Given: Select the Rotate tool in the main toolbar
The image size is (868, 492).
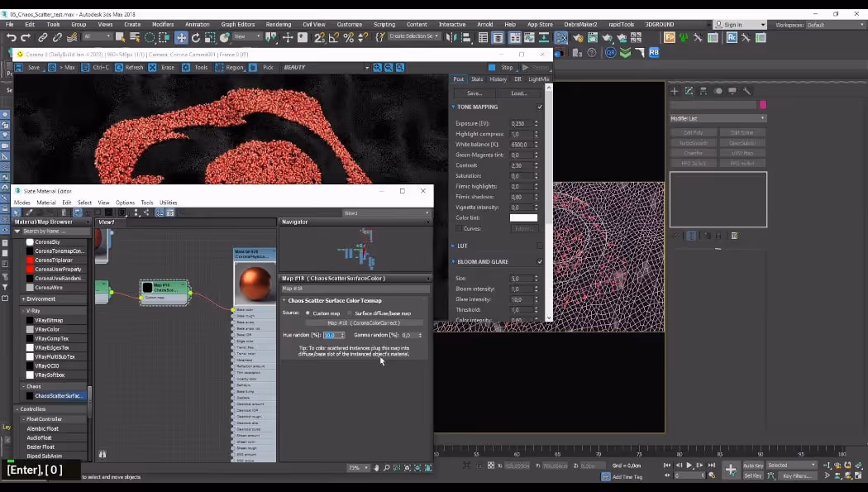Looking at the screenshot, I should 196,40.
